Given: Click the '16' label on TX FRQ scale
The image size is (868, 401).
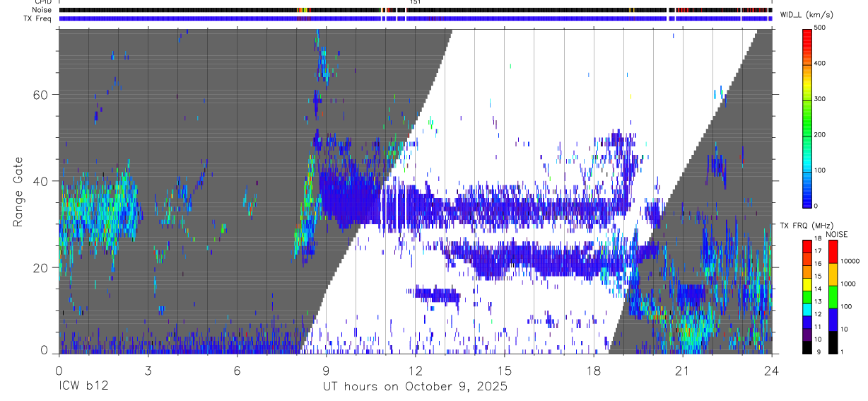Looking at the screenshot, I should (x=819, y=264).
